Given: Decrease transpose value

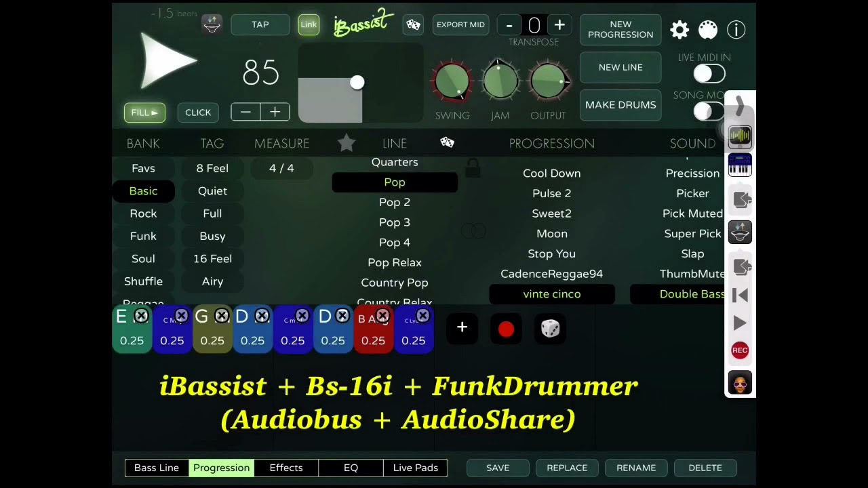Looking at the screenshot, I should (x=509, y=25).
